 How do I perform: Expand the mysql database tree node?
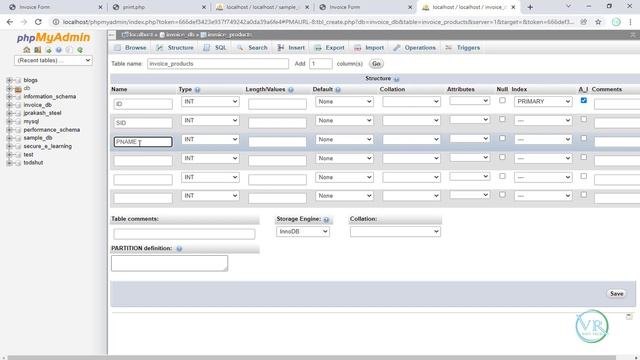pyautogui.click(x=9, y=122)
